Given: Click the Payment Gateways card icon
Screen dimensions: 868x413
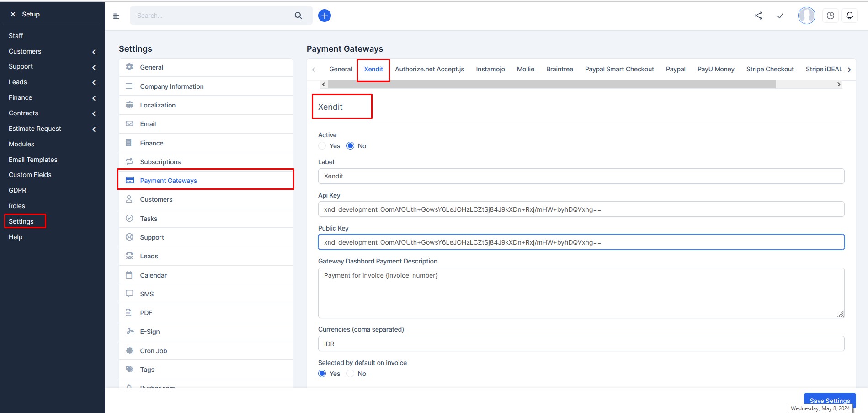Looking at the screenshot, I should 130,180.
